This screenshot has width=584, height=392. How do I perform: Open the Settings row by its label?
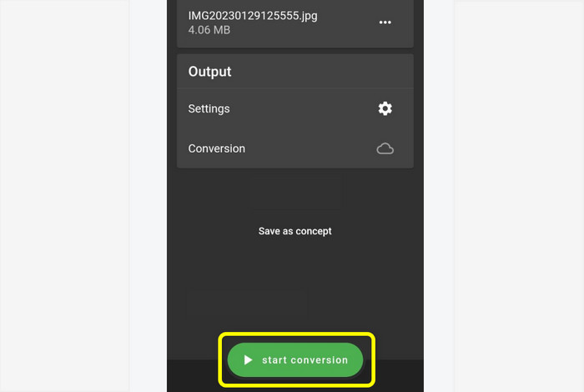209,108
